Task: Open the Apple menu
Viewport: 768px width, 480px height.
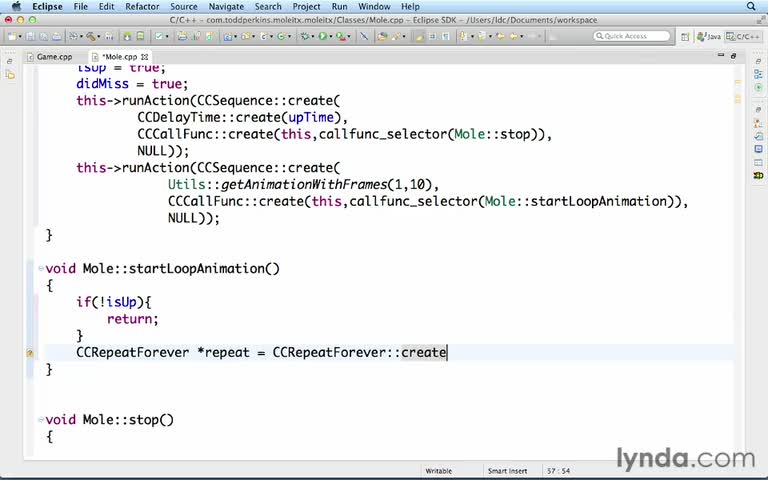Action: [16, 6]
